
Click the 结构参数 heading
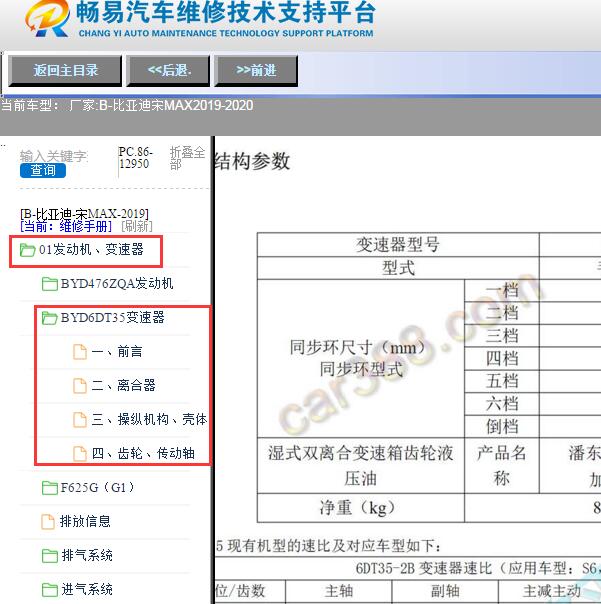coord(252,161)
